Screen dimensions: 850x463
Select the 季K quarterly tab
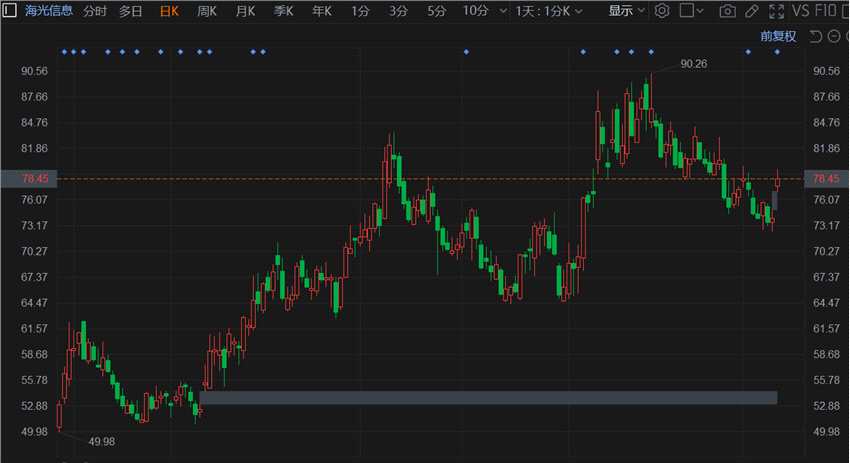click(284, 11)
